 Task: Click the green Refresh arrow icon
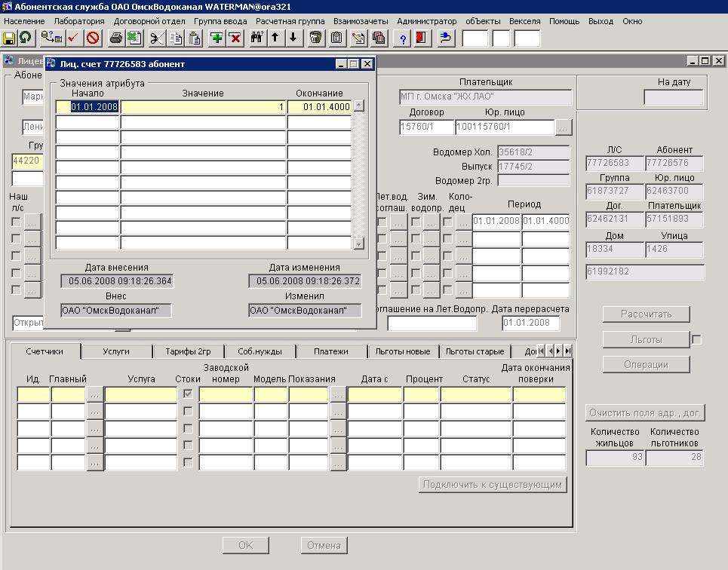tap(26, 38)
